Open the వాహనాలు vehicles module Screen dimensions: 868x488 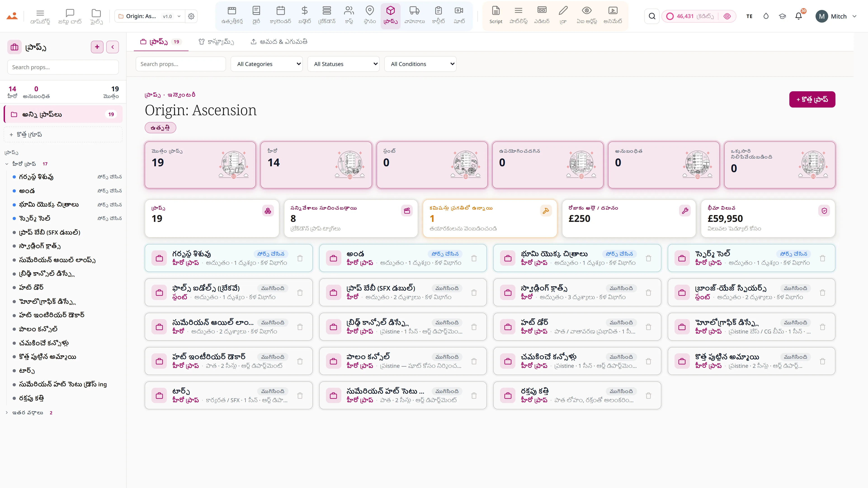415,16
